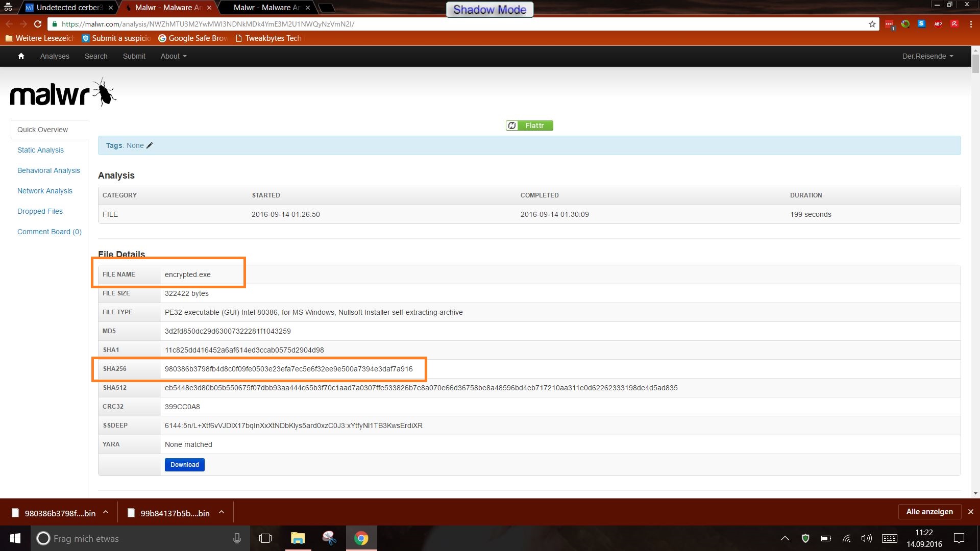Click the Adblock Plus extension icon
The width and height of the screenshot is (980, 551).
point(938,24)
